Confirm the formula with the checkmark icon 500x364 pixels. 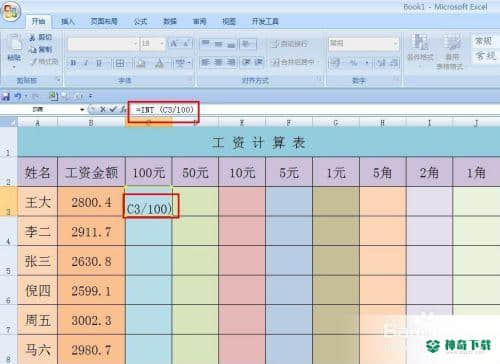114,109
